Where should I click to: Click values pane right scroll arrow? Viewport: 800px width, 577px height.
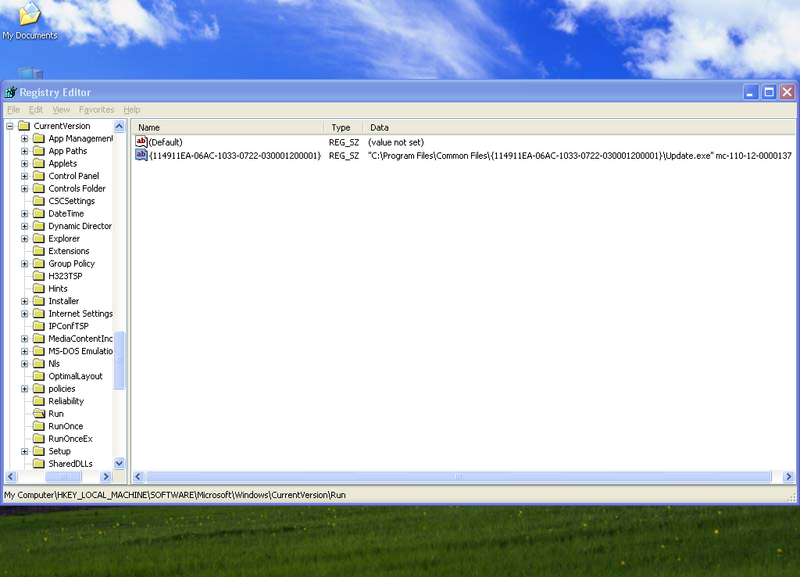tap(789, 476)
